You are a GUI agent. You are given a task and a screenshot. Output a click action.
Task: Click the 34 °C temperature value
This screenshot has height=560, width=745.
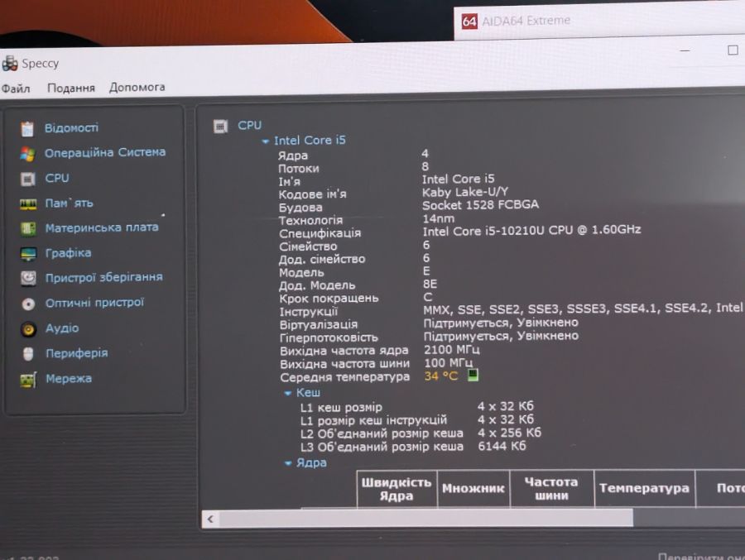tap(441, 376)
